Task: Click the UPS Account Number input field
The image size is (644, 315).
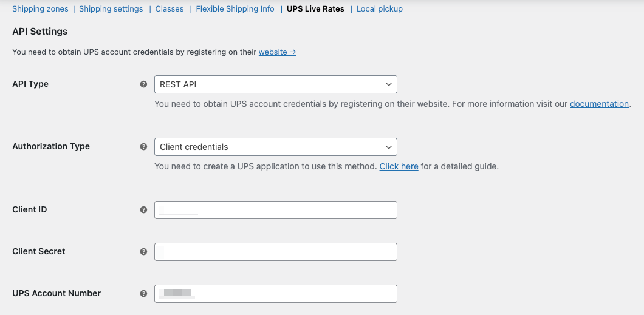Action: click(276, 294)
